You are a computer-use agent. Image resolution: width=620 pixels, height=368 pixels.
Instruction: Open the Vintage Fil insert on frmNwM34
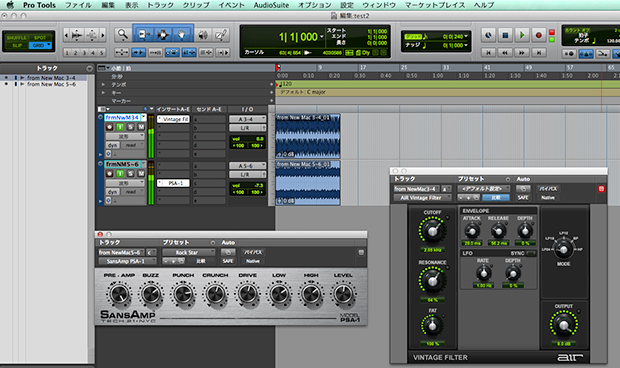click(x=174, y=119)
